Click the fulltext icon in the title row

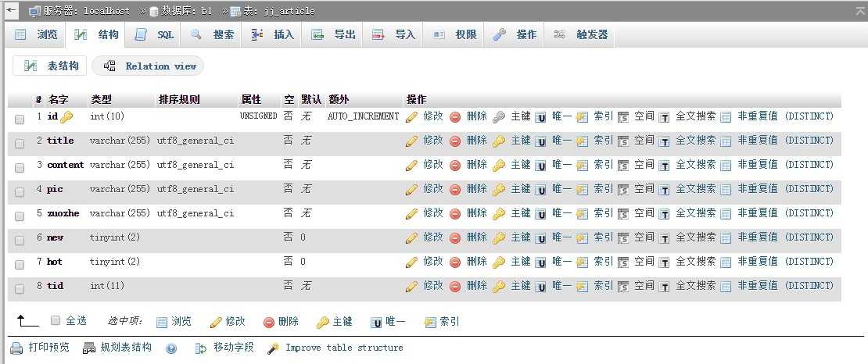pos(664,141)
